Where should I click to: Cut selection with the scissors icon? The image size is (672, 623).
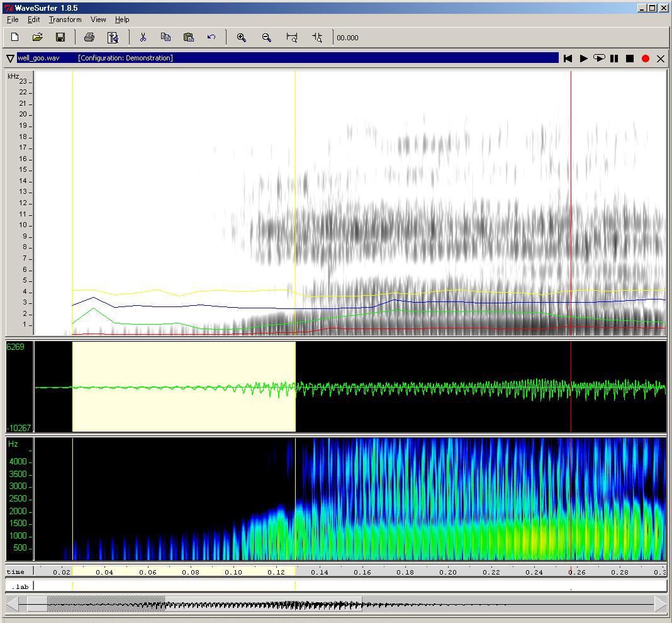point(143,38)
